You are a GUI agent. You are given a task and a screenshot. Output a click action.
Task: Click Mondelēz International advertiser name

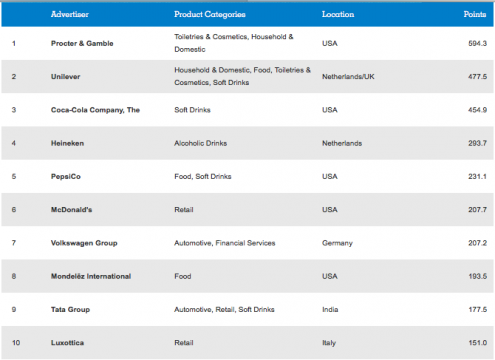point(91,276)
